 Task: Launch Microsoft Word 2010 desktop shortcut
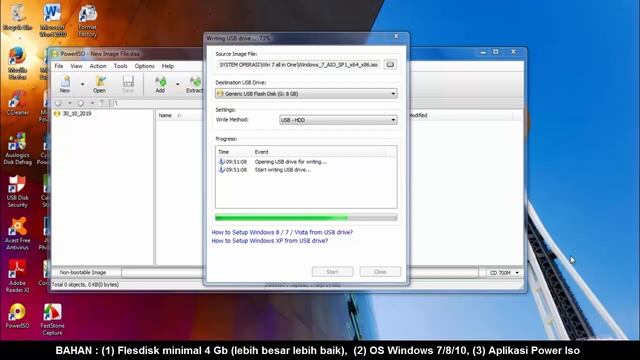[53, 20]
